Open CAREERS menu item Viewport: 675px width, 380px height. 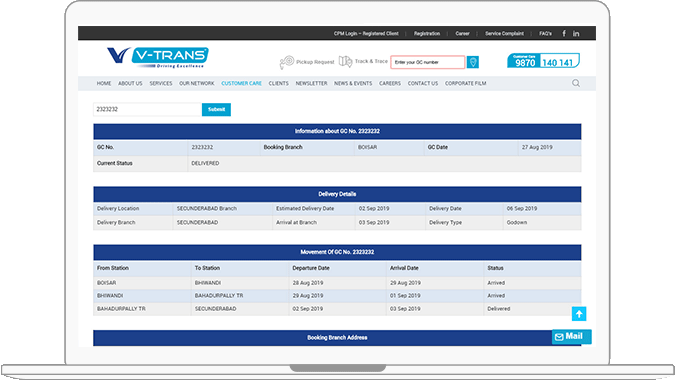tap(390, 83)
